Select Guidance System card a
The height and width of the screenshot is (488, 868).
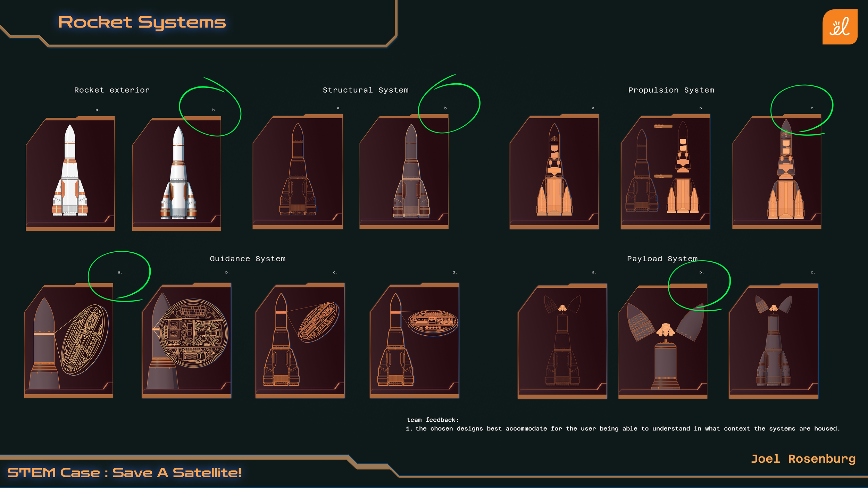tap(69, 341)
